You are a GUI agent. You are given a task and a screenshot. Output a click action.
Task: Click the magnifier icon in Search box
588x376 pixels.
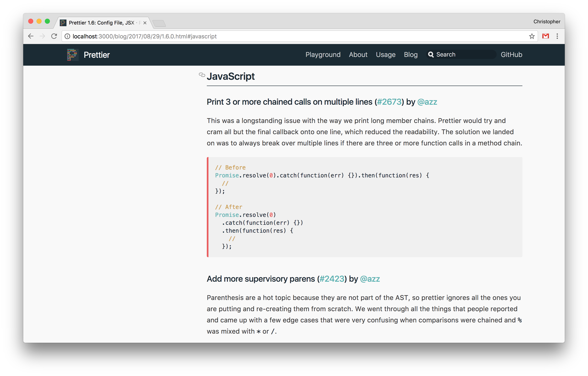(431, 54)
